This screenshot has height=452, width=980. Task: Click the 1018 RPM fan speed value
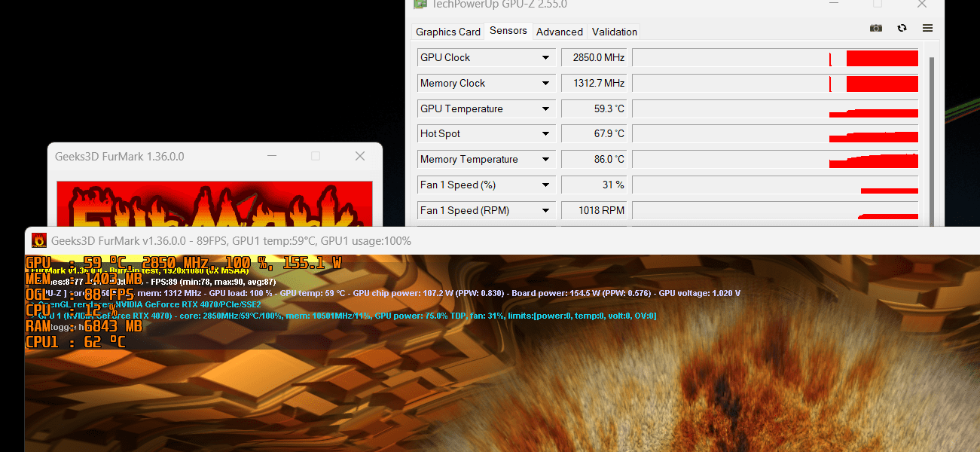(x=595, y=211)
